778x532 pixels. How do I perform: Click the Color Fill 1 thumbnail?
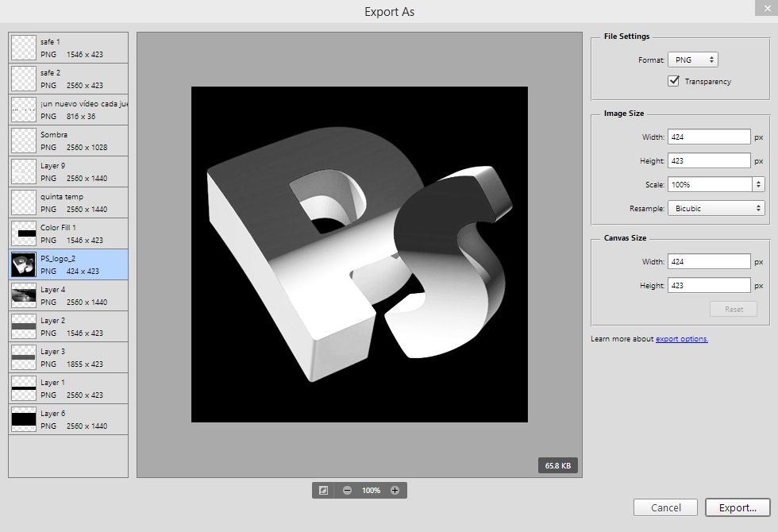click(x=24, y=233)
